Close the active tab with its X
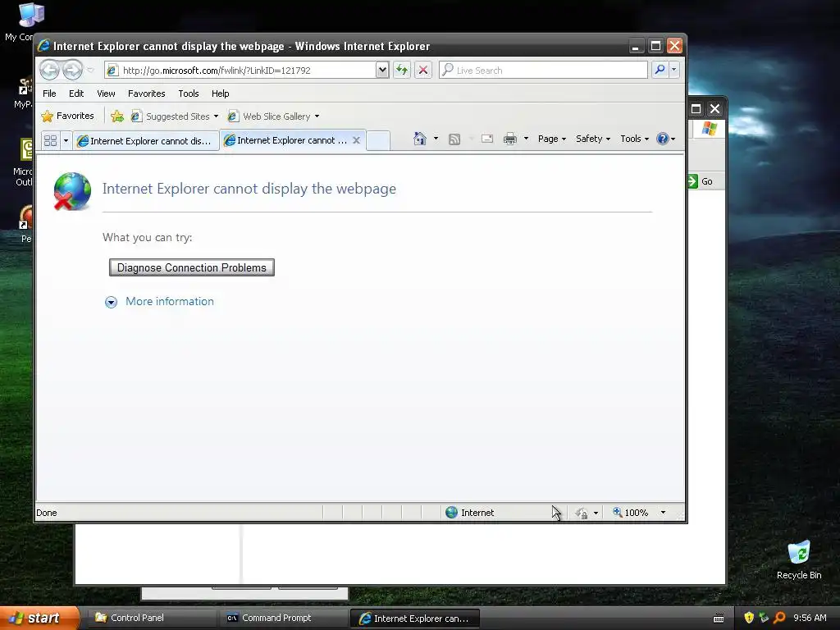 pos(356,140)
